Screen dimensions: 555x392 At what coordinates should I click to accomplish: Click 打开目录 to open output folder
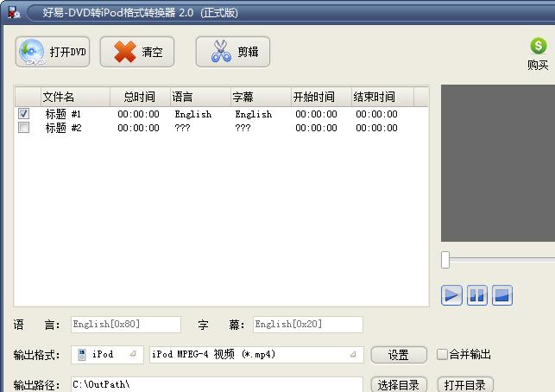[465, 384]
